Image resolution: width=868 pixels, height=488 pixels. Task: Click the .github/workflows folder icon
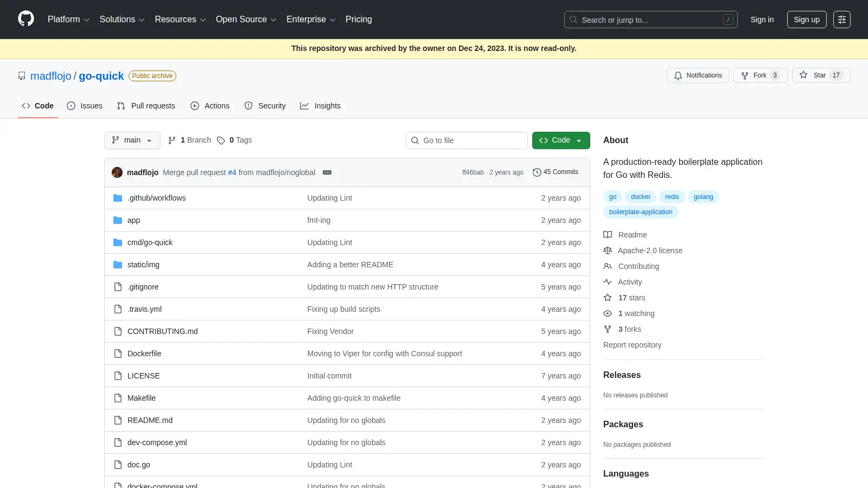point(118,198)
